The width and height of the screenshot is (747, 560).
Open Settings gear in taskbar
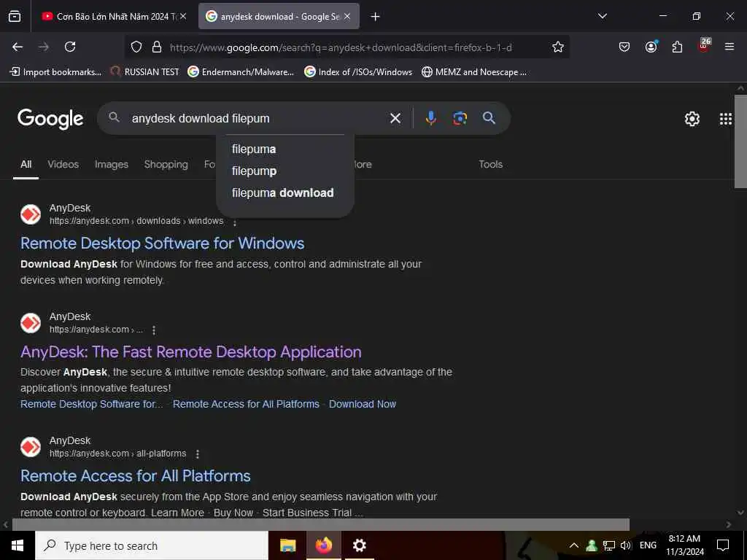(x=359, y=545)
